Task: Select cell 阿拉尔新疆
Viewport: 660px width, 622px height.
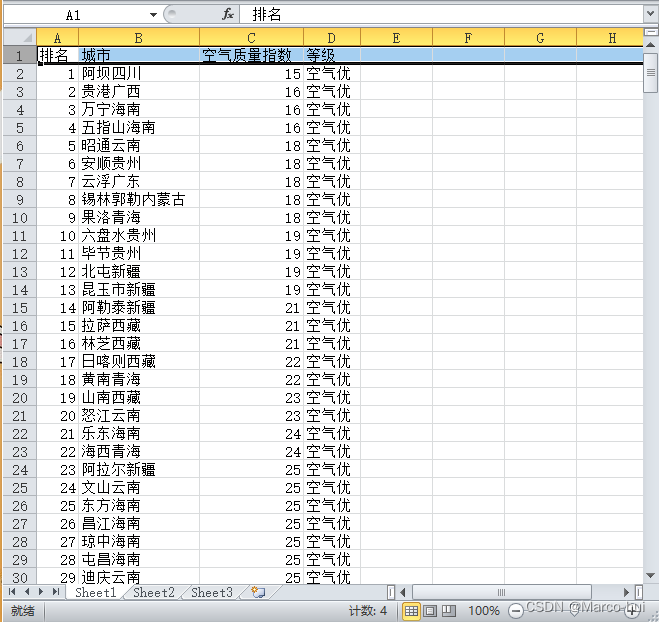Action: [139, 470]
